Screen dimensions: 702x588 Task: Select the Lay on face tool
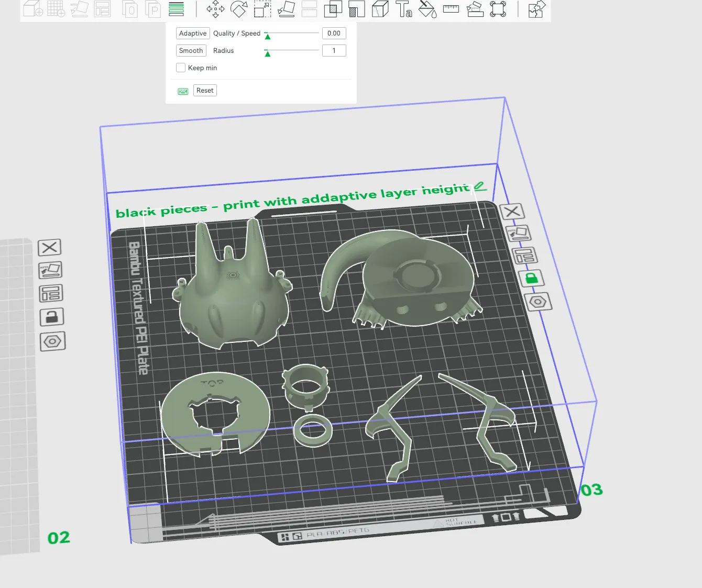point(286,9)
